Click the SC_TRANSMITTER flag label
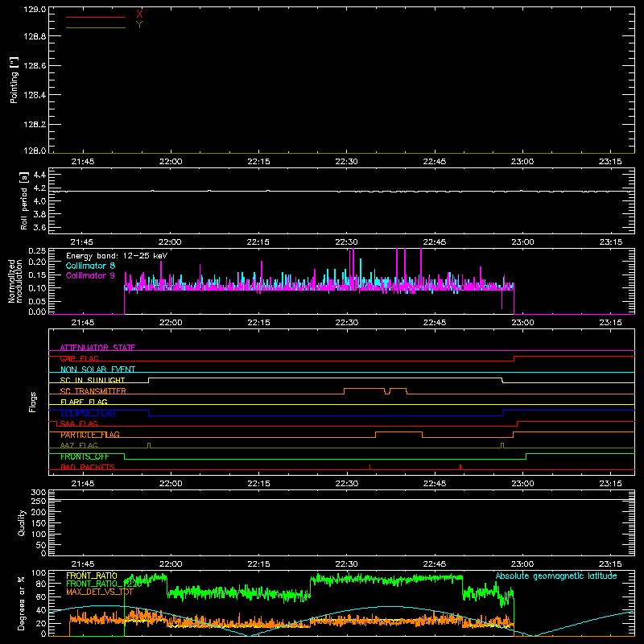This screenshot has width=644, height=644. (x=93, y=391)
